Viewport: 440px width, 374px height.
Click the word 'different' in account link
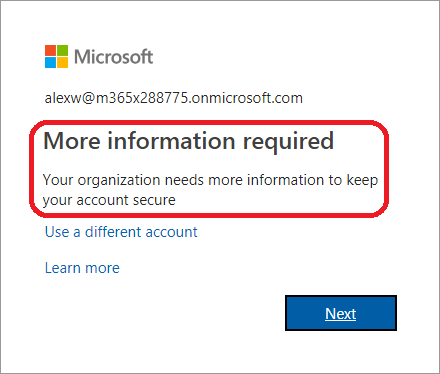(113, 232)
